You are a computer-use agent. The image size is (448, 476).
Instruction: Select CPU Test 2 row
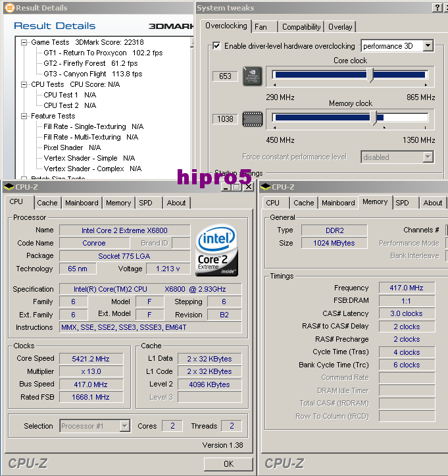click(x=70, y=105)
